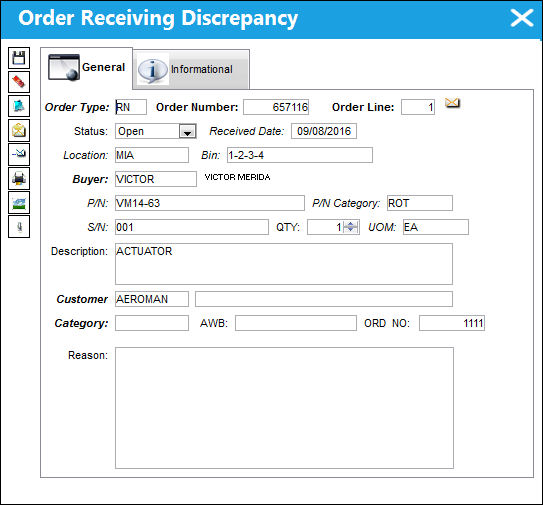Screen dimensions: 543x505
Task: Click the Order Receiving Discrepancy title text
Action: [x=158, y=18]
